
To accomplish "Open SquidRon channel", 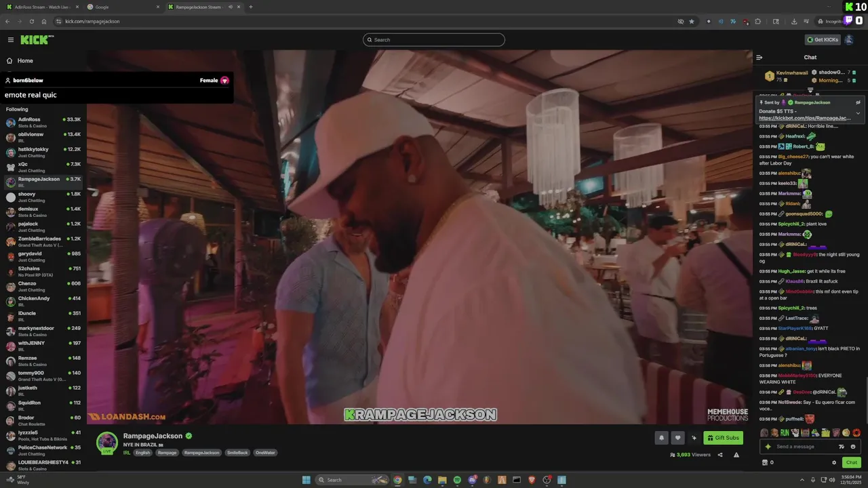I will [x=43, y=405].
